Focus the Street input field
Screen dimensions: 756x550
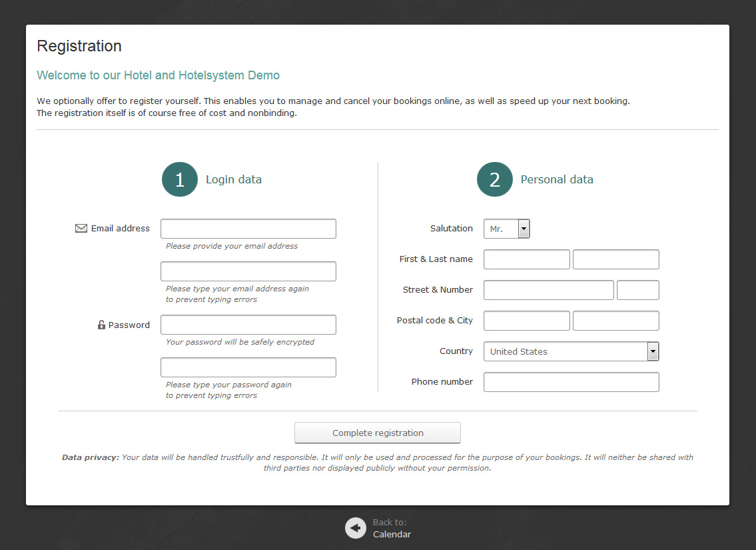(x=548, y=290)
